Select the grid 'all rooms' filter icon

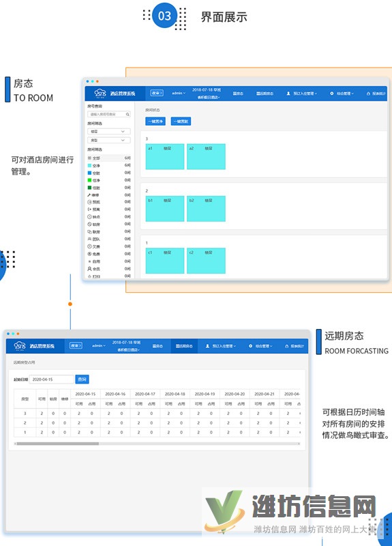click(89, 158)
